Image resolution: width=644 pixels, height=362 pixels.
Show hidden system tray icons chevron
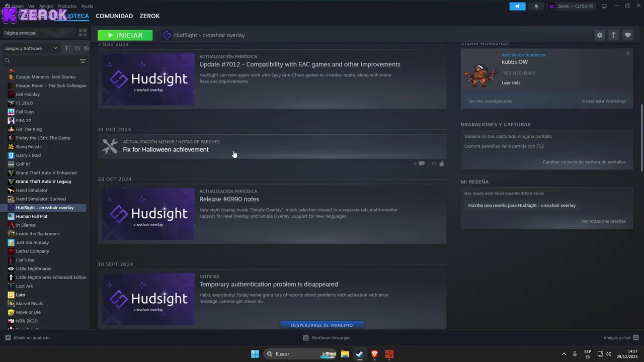point(563,354)
